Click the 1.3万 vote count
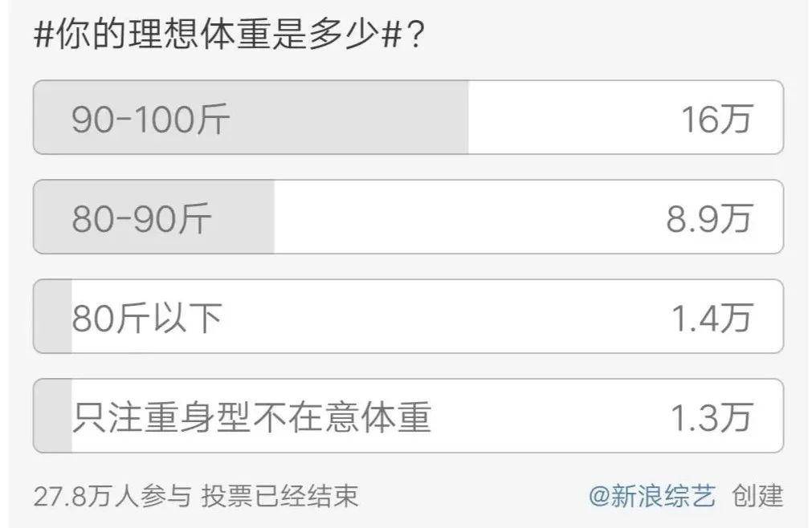The height and width of the screenshot is (528, 812). click(711, 417)
